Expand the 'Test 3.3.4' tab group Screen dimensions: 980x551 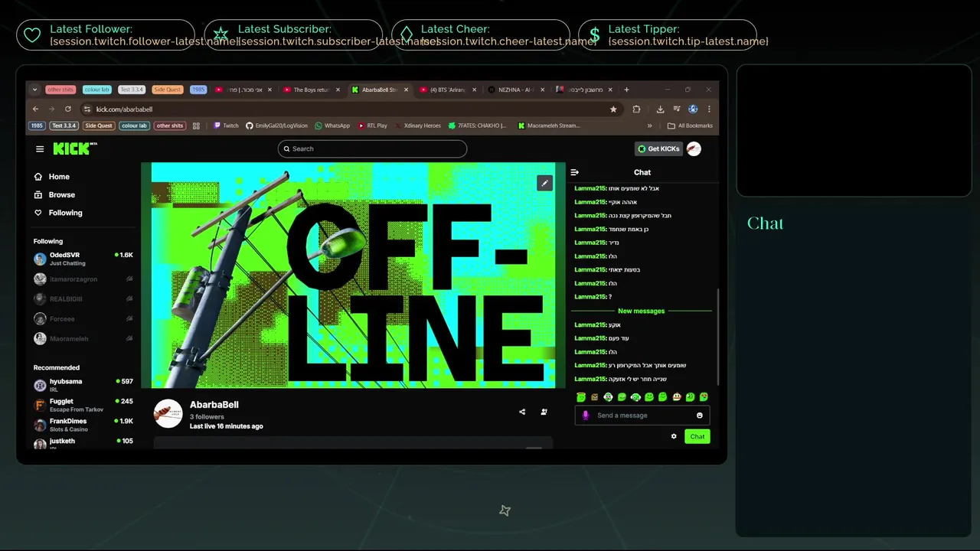132,90
